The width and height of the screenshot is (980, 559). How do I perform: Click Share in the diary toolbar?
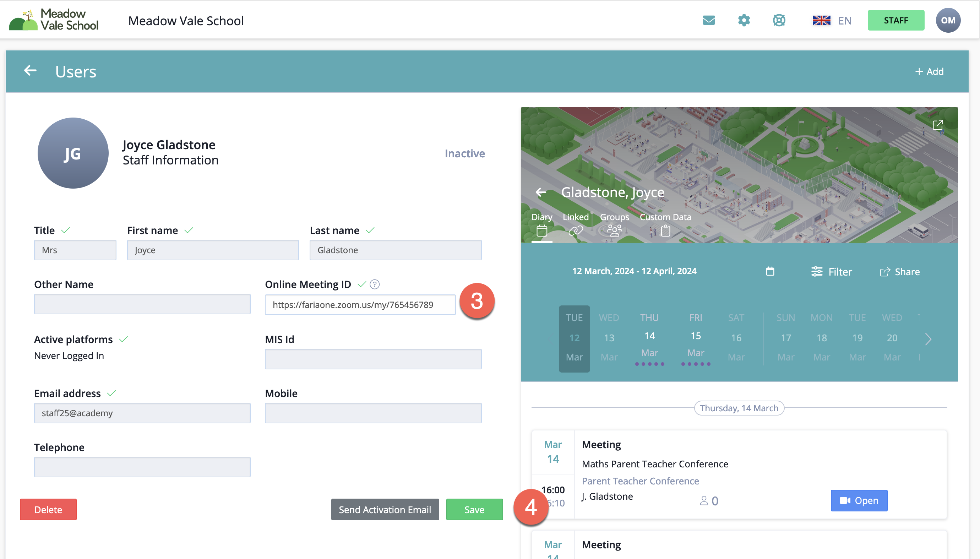tap(900, 272)
